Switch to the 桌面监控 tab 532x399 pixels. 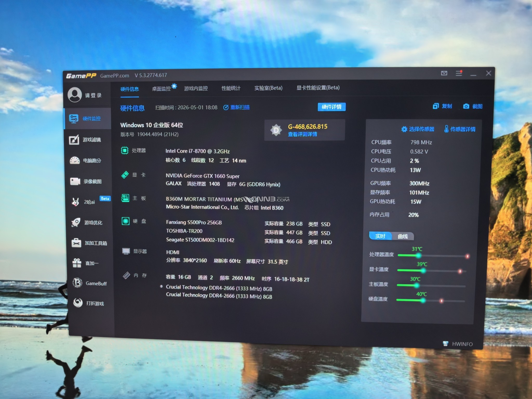[161, 89]
